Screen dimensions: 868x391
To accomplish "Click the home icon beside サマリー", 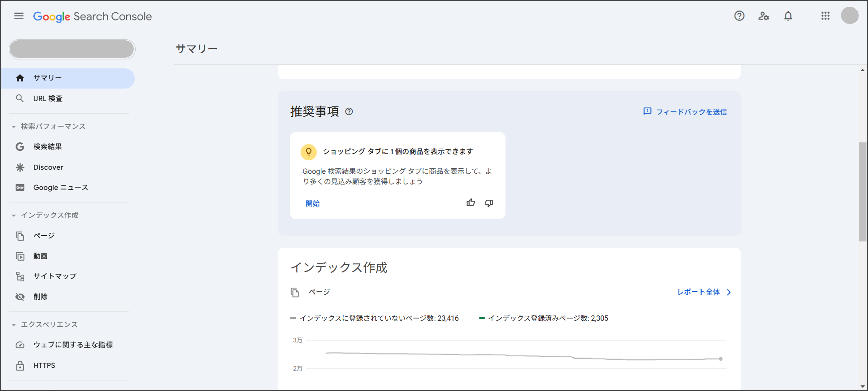I will [x=20, y=78].
